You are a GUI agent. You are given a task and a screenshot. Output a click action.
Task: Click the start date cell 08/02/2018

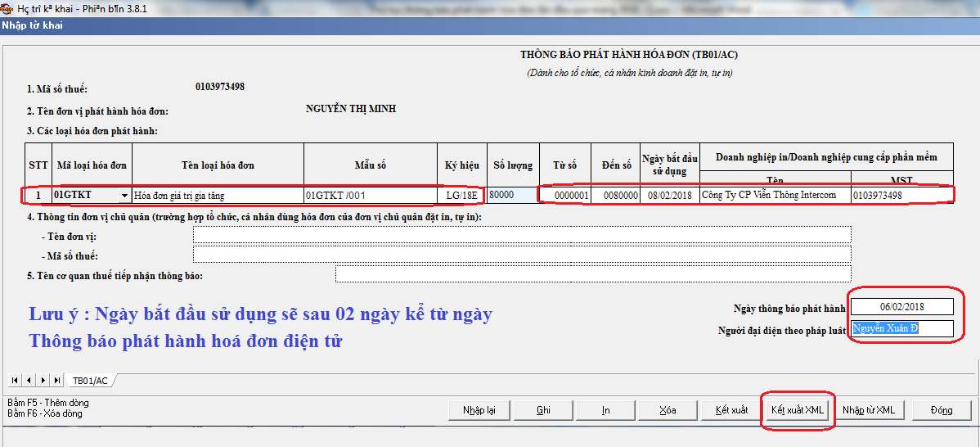pos(670,196)
